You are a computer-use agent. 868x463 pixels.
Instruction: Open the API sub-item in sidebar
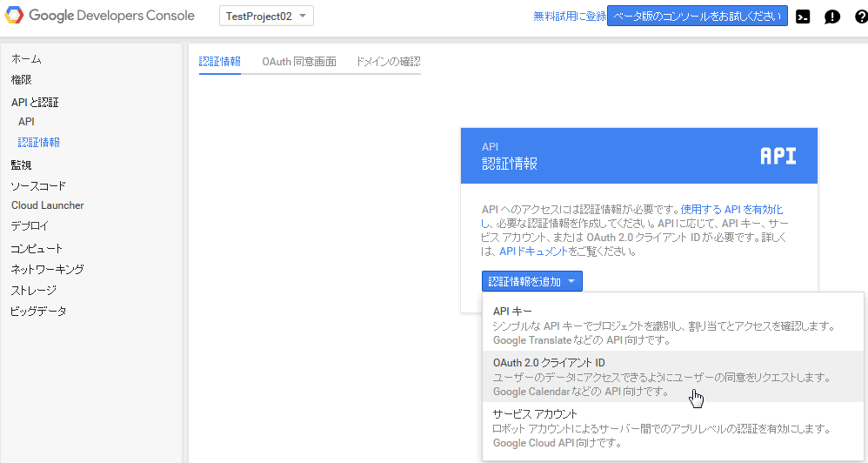(26, 121)
